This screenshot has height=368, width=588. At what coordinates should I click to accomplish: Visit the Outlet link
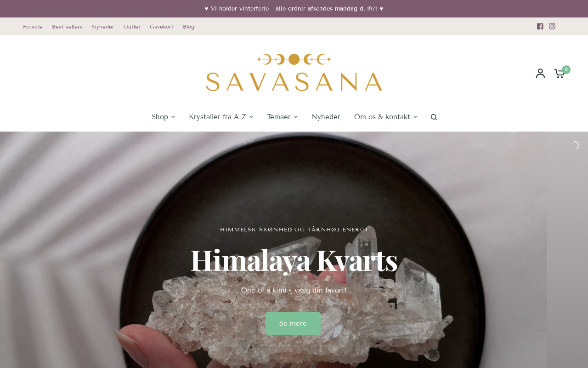pos(132,27)
